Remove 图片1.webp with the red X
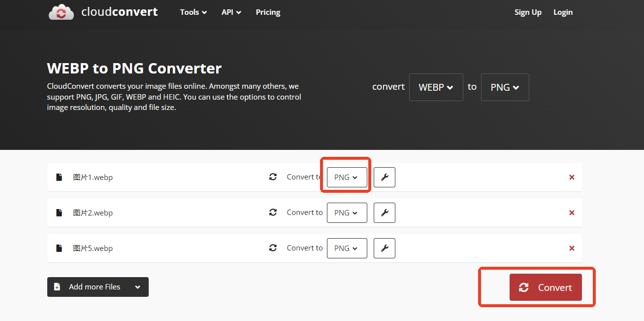Screen dimensions: 644x321 [x=572, y=178]
